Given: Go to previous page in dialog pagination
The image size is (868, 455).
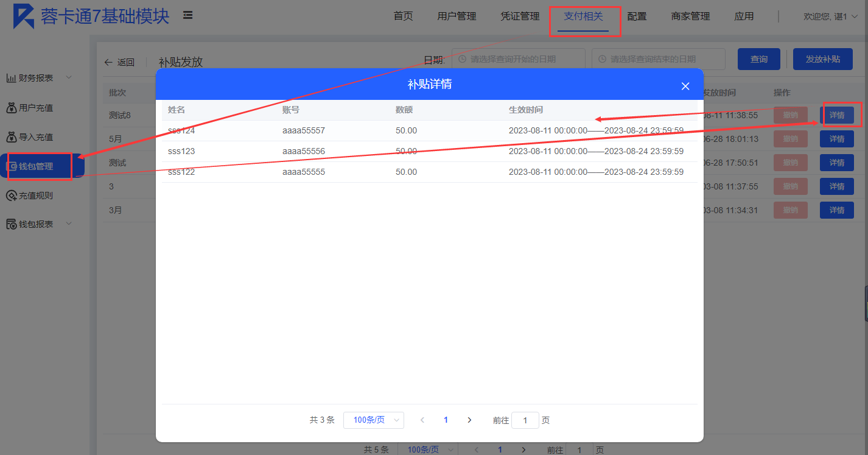Looking at the screenshot, I should coord(422,420).
